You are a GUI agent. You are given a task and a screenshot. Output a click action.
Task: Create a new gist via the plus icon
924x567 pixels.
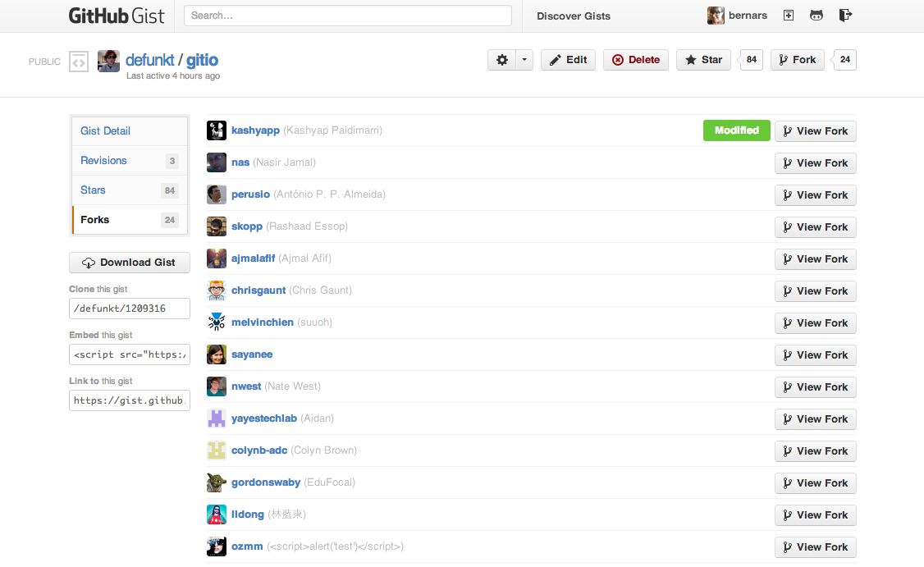click(x=788, y=16)
